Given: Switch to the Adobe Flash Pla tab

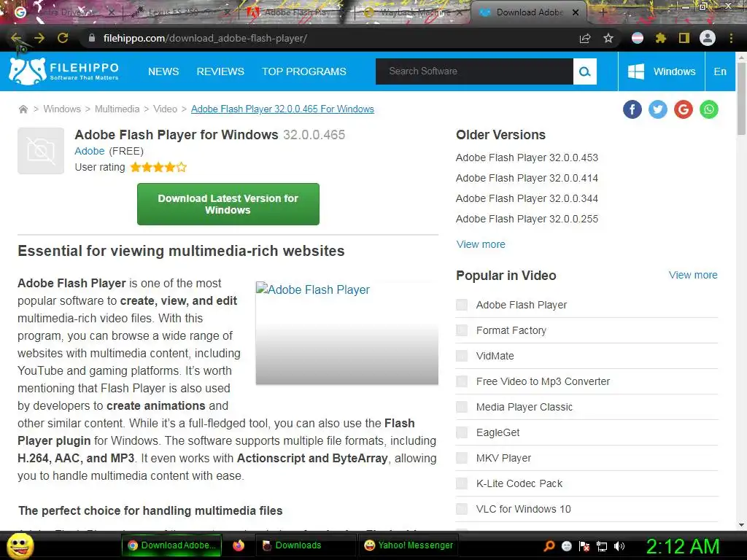Looking at the screenshot, I should point(295,12).
